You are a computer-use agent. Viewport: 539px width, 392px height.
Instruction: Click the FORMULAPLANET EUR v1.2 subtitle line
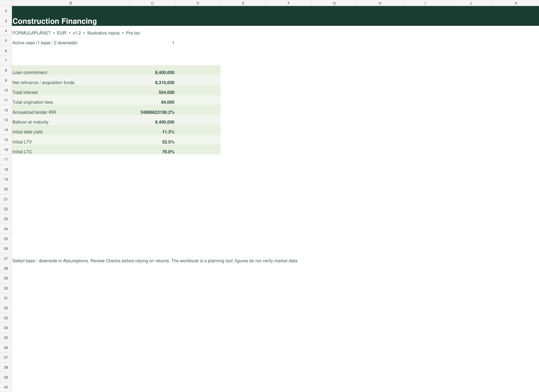[x=76, y=33]
